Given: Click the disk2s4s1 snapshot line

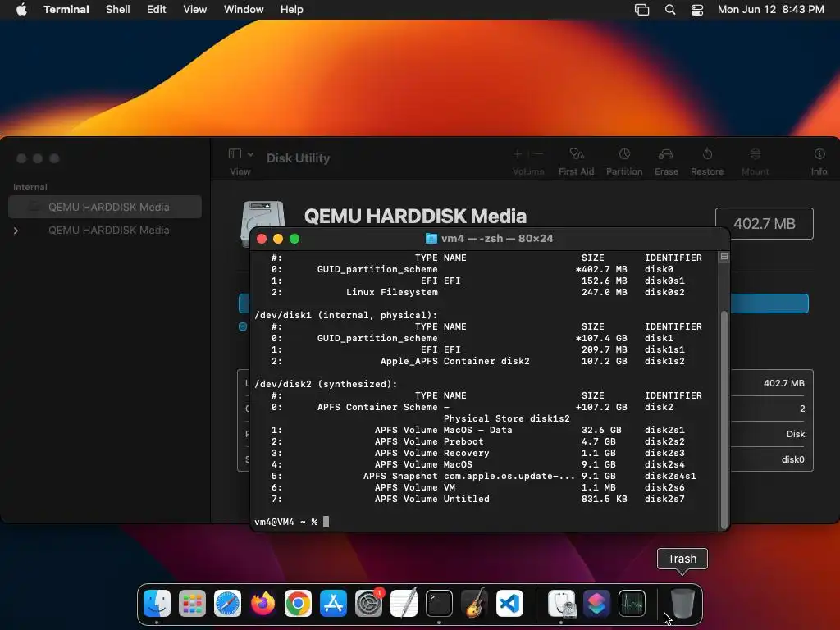Looking at the screenshot, I should click(484, 476).
